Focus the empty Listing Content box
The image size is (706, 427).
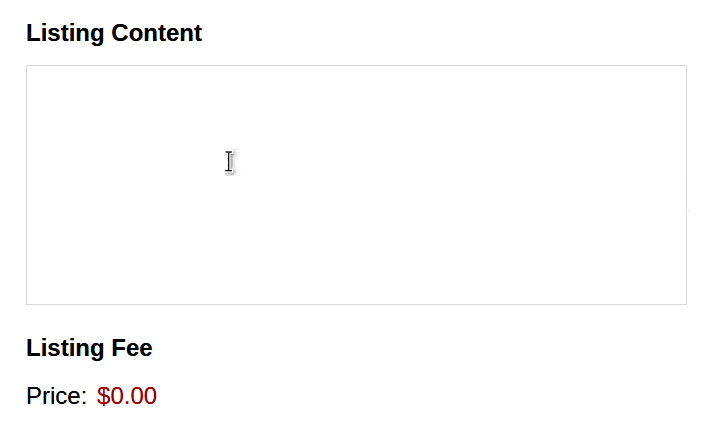coord(356,185)
